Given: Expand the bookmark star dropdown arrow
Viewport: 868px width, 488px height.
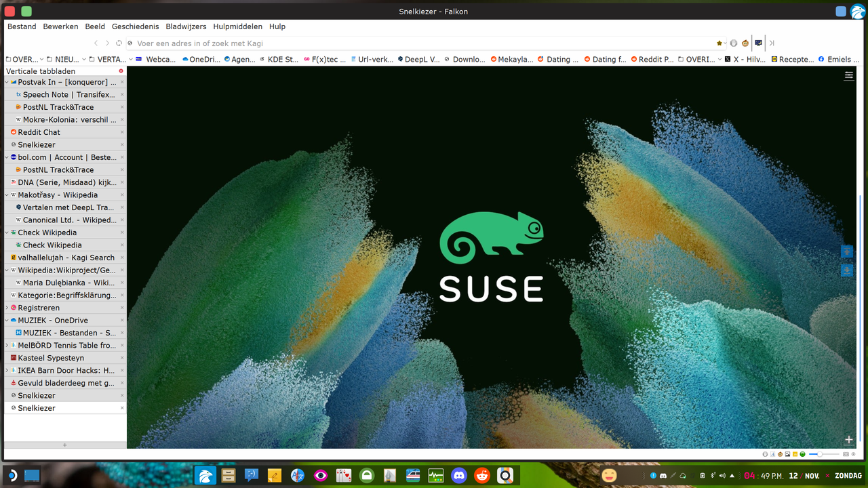Looking at the screenshot, I should 726,43.
